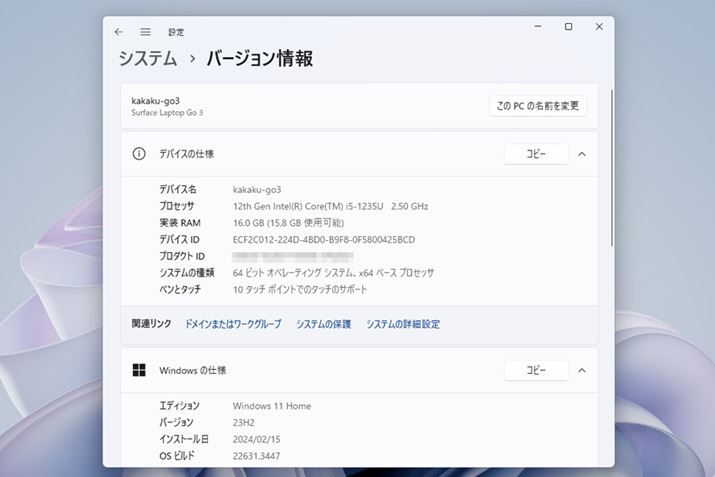Open システムの保護 link
The width and height of the screenshot is (715, 477).
[x=324, y=324]
